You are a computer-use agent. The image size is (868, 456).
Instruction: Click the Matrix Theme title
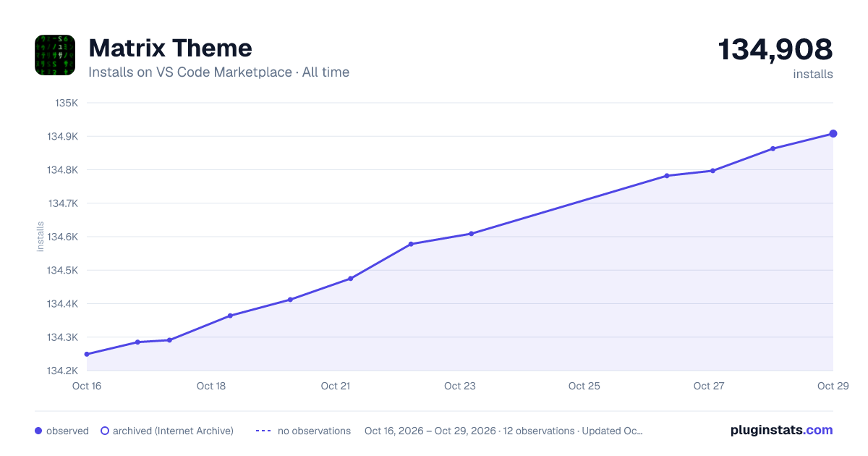click(x=170, y=48)
